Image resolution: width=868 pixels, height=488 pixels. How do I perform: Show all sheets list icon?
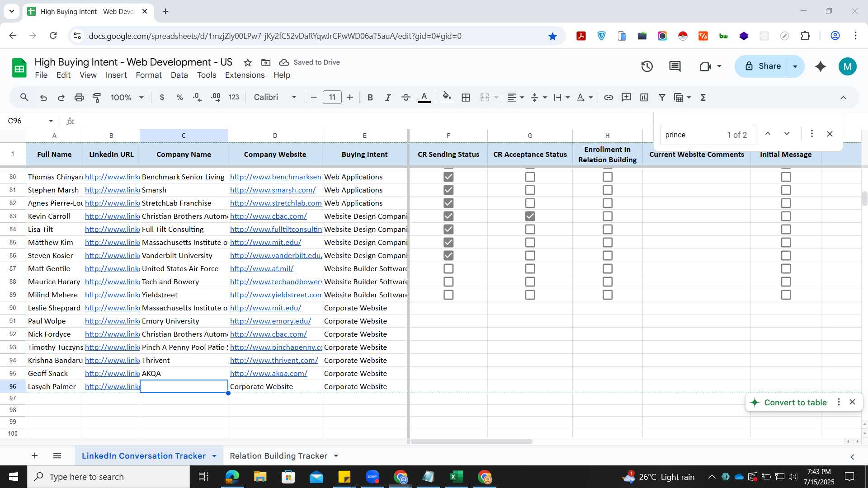pos(57,456)
